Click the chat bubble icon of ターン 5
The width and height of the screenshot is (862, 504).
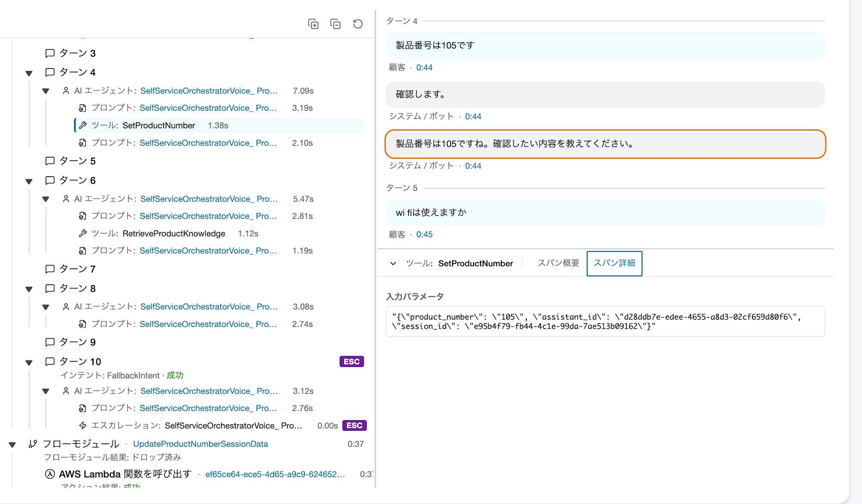(x=50, y=161)
